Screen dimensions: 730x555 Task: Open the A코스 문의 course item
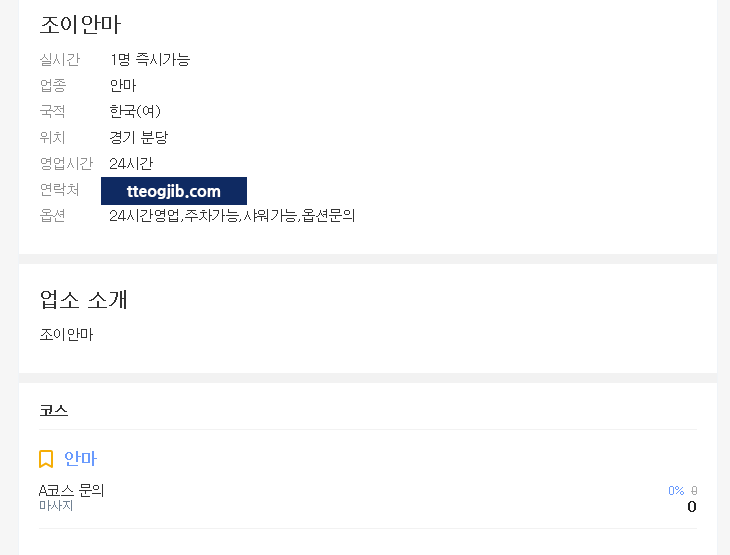click(x=71, y=490)
